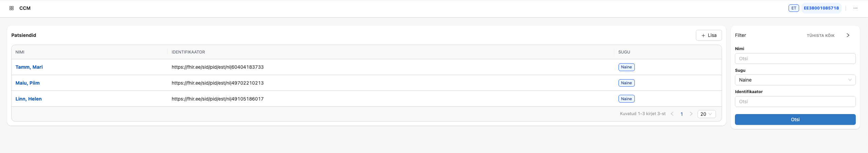Screen dimensions: 868x153
Task: Collapse the Filter panel with the chevron
Action: pyautogui.click(x=848, y=35)
